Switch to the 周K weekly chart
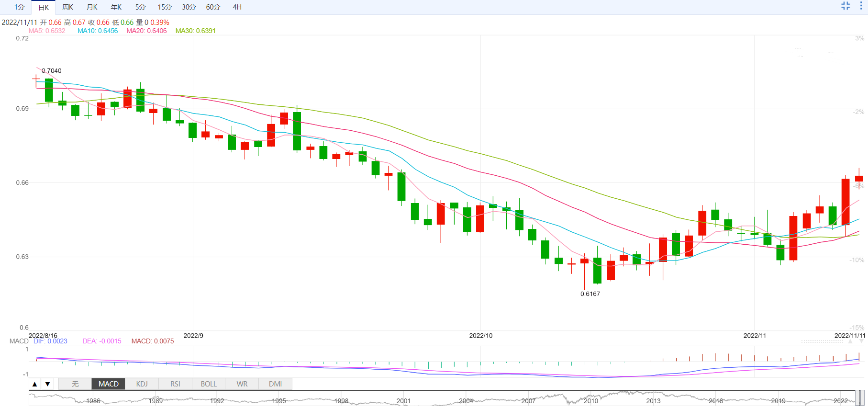 68,7
